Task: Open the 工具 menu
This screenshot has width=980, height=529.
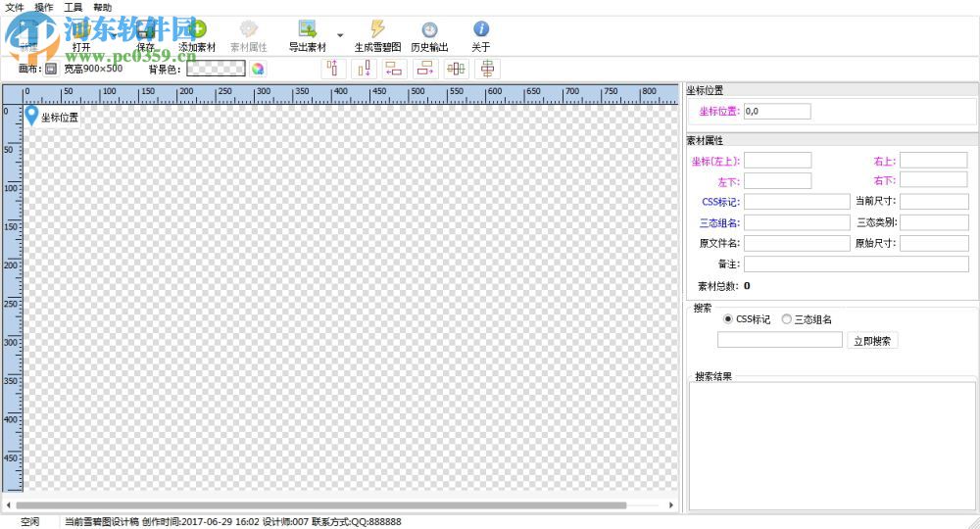Action: click(x=73, y=8)
